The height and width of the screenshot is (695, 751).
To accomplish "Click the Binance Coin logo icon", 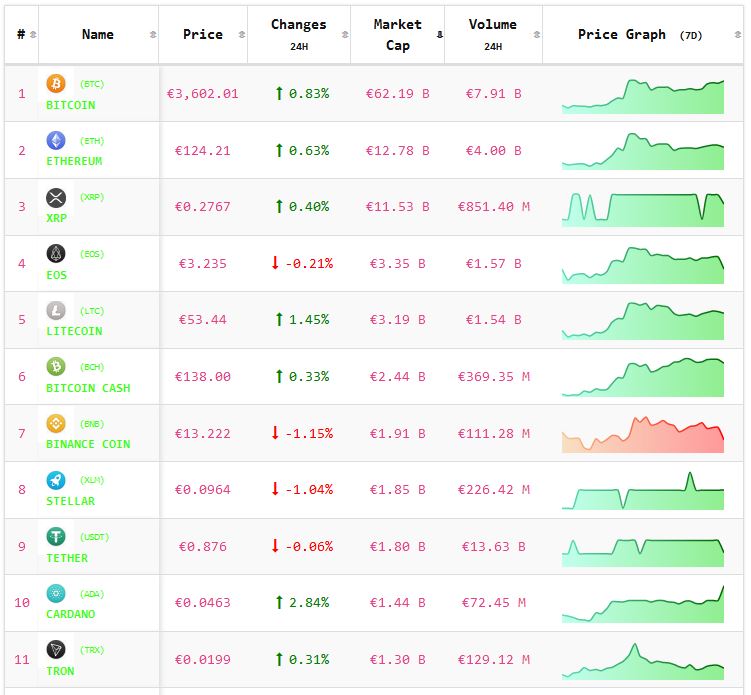I will (x=56, y=424).
